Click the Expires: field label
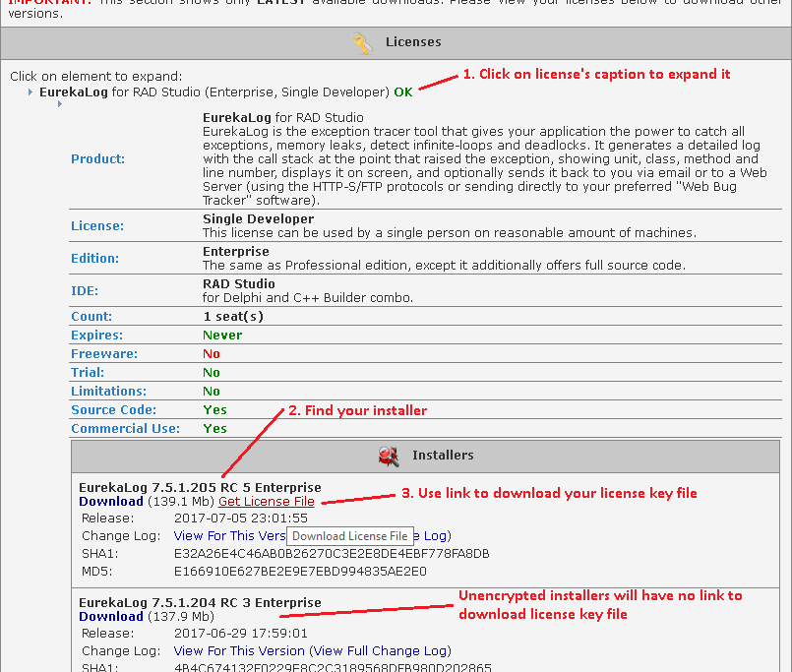 coord(96,335)
